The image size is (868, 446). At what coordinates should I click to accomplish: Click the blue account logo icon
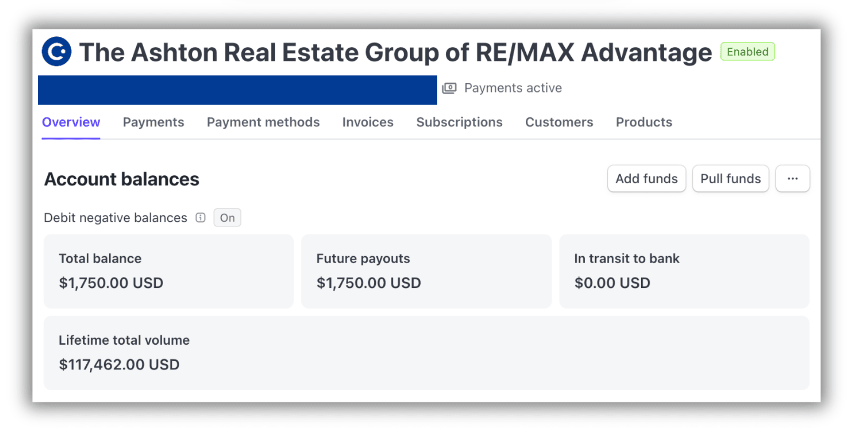56,52
